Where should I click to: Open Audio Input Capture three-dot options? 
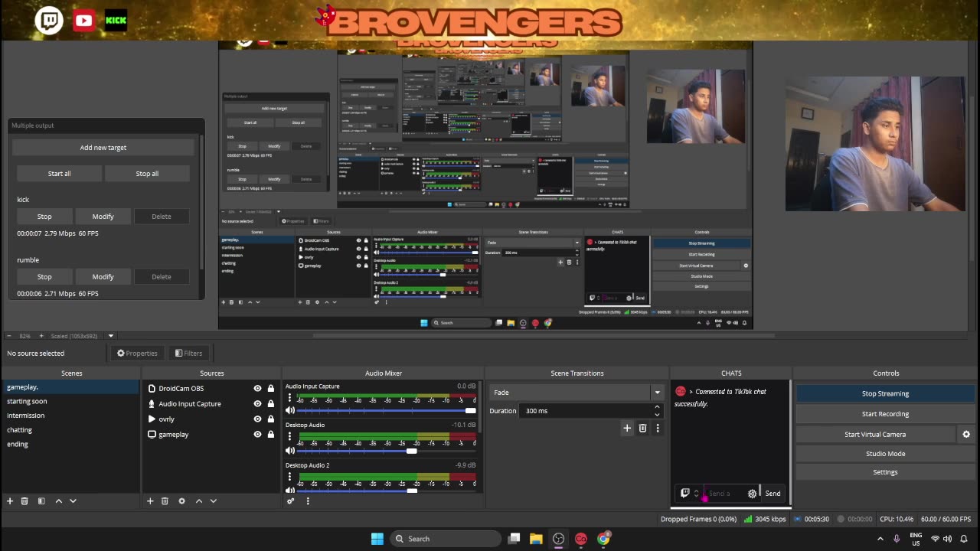[x=289, y=399]
